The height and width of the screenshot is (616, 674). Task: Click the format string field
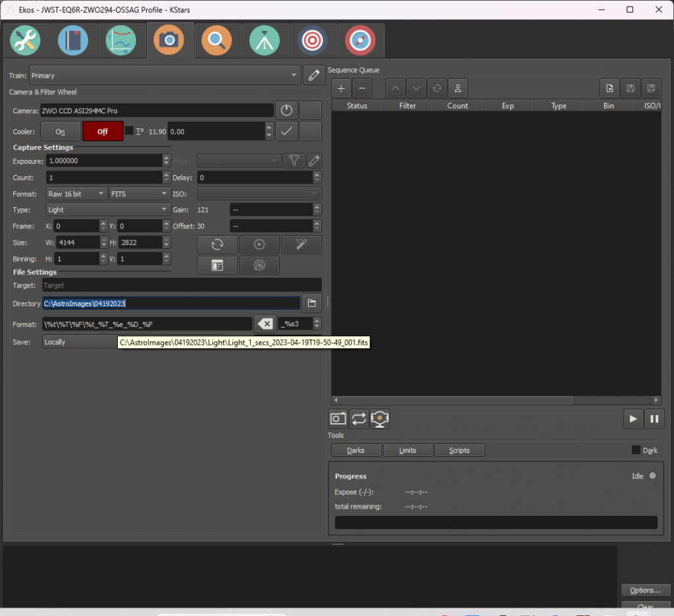(147, 324)
